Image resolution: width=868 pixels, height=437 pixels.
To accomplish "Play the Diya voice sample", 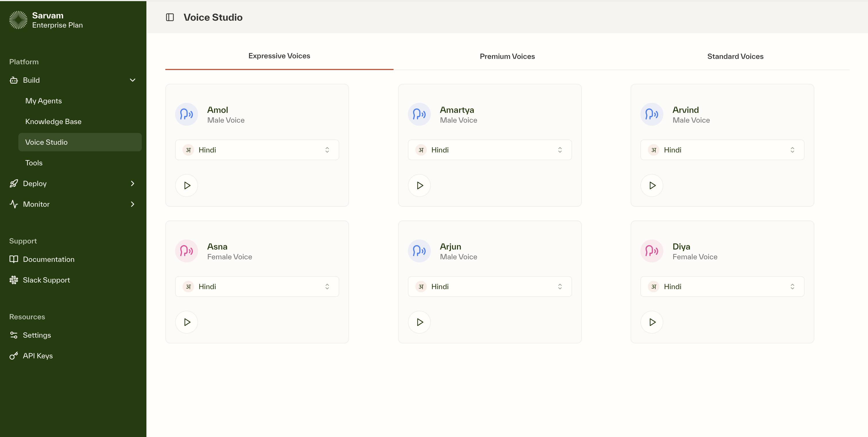I will point(652,322).
